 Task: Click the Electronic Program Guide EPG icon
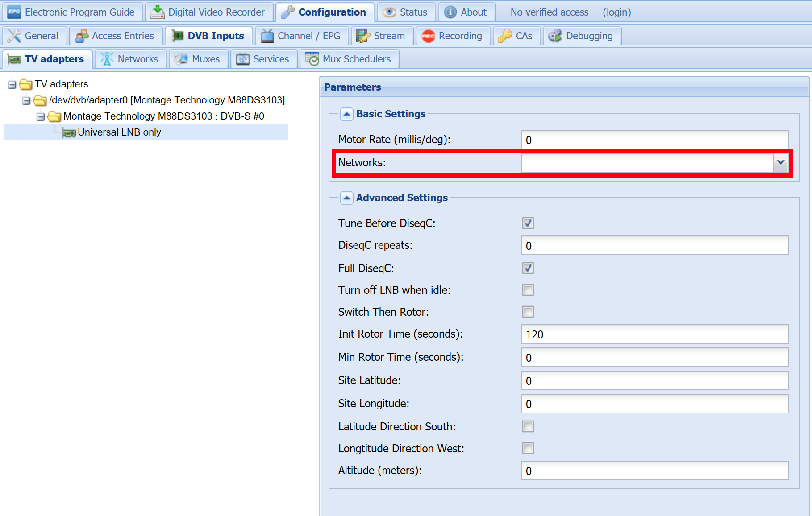click(14, 12)
